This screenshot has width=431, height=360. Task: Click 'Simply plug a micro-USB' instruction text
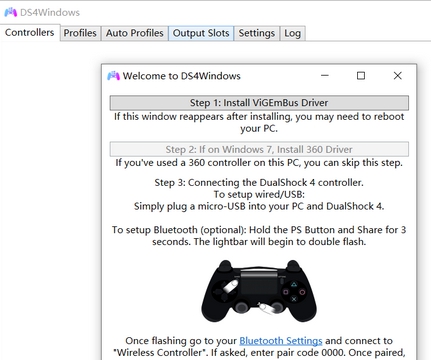(x=259, y=206)
